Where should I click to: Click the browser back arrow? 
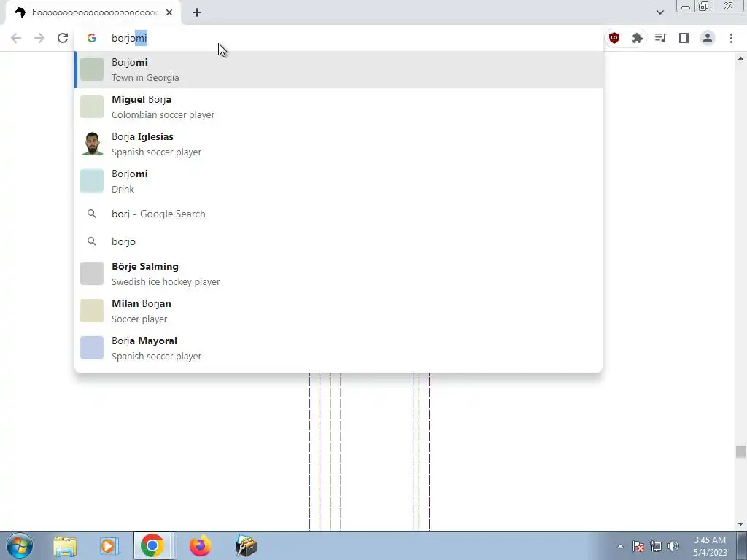pos(16,38)
